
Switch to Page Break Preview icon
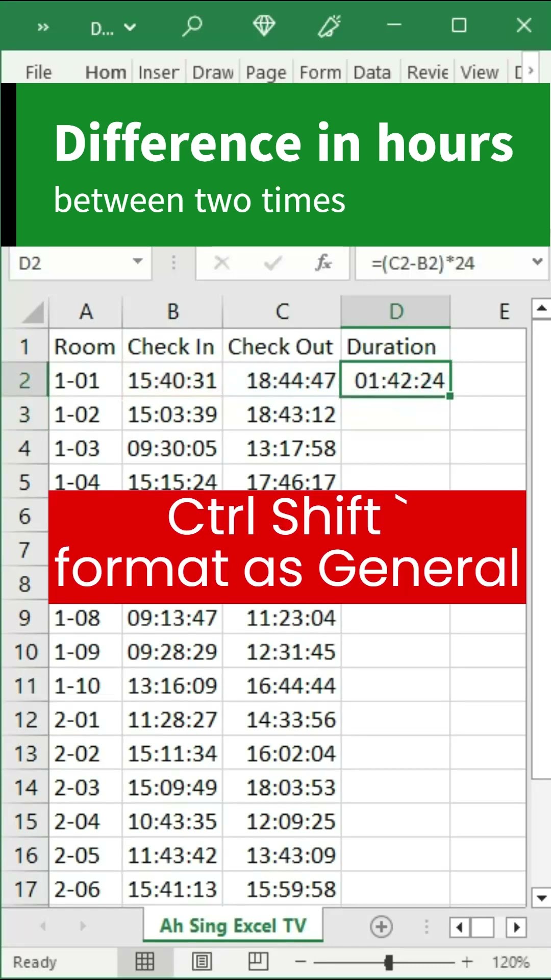[258, 962]
